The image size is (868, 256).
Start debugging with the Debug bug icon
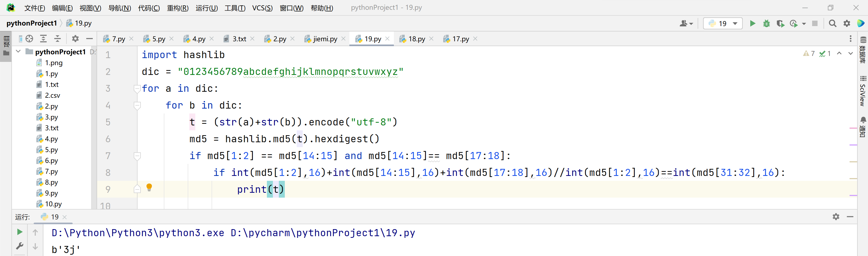pos(767,23)
